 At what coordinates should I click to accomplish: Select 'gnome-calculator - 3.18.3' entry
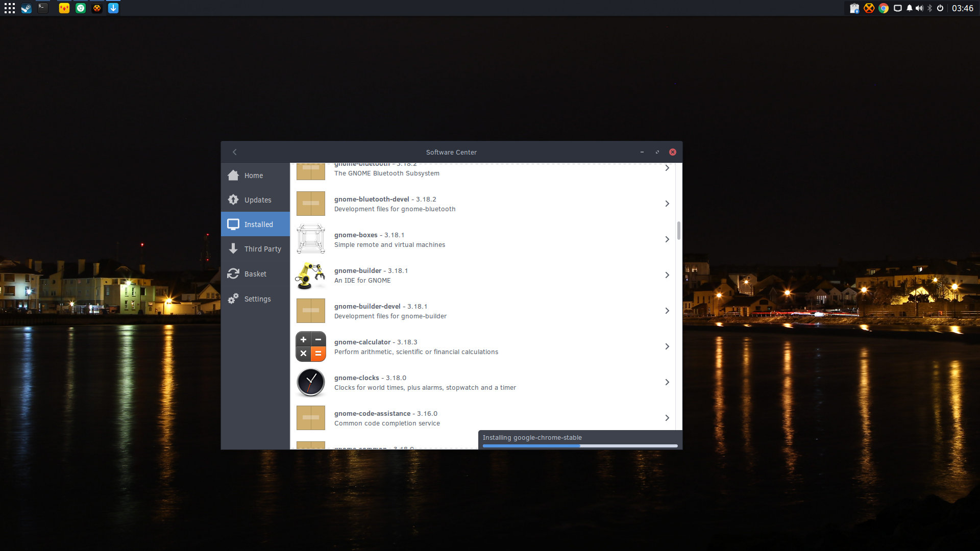click(376, 342)
